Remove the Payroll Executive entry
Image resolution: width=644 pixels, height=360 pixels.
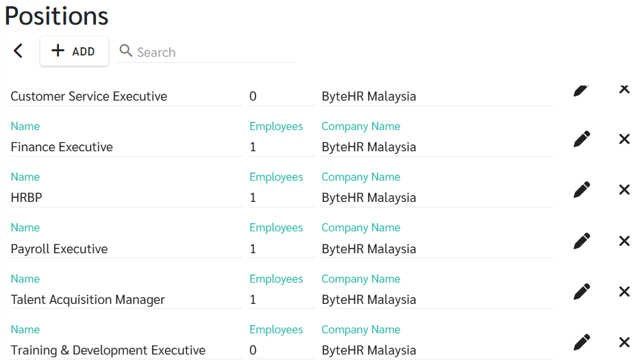click(x=624, y=241)
